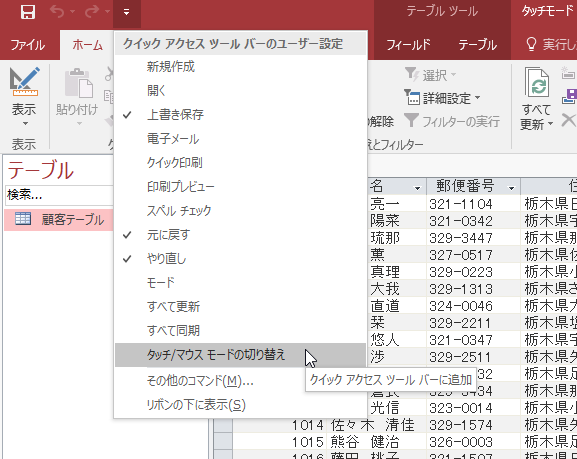Open the Undo history dropdown arrow
Viewport: 577px width, 459px height.
pyautogui.click(x=72, y=13)
